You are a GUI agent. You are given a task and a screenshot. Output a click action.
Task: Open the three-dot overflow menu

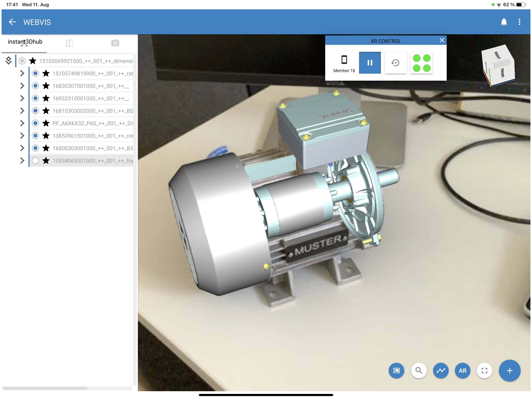[519, 22]
